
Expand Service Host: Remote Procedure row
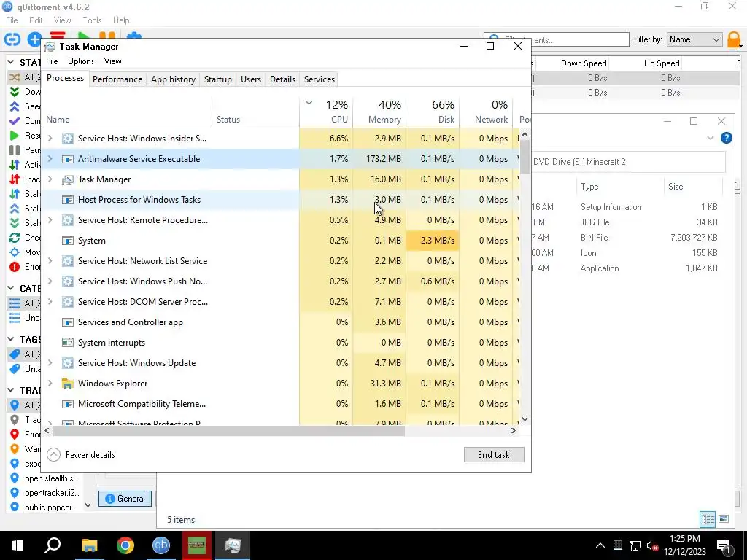click(50, 220)
